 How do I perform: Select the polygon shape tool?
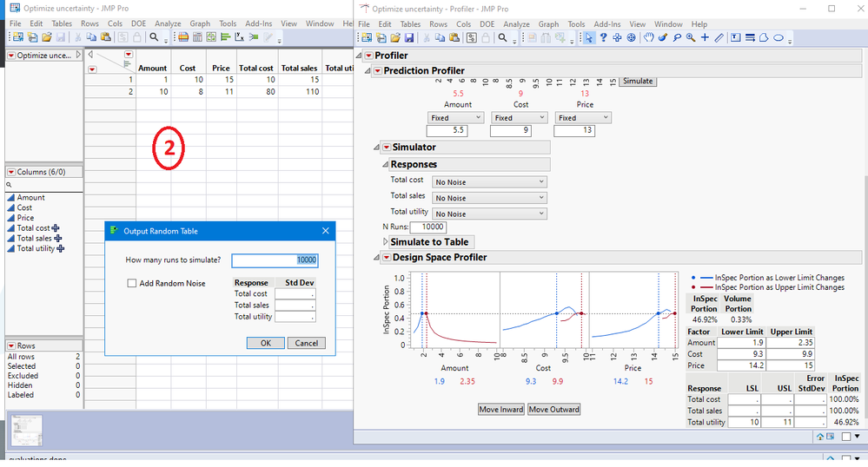pyautogui.click(x=764, y=37)
